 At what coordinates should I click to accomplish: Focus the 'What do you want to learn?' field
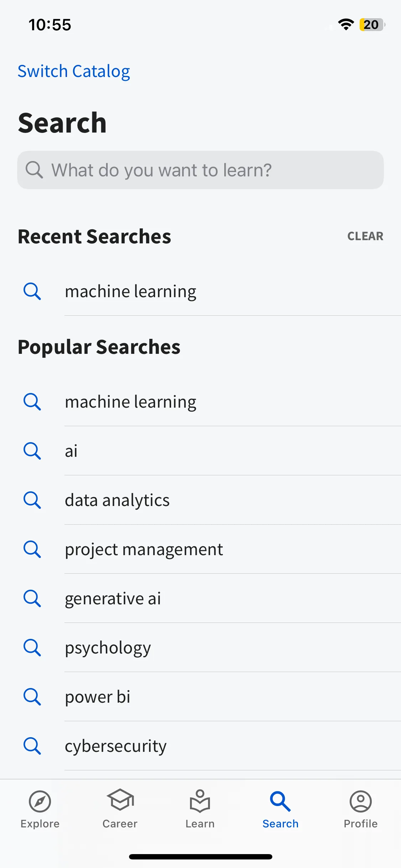200,170
